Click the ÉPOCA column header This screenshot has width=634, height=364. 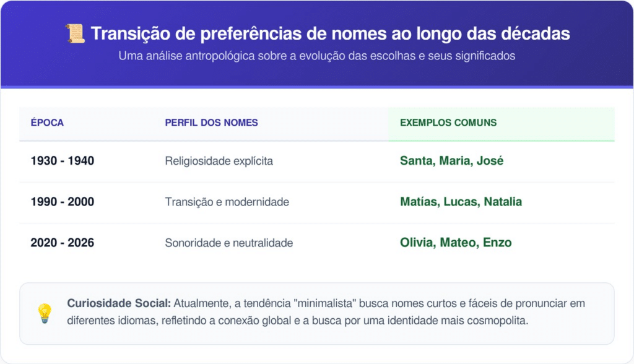[47, 123]
